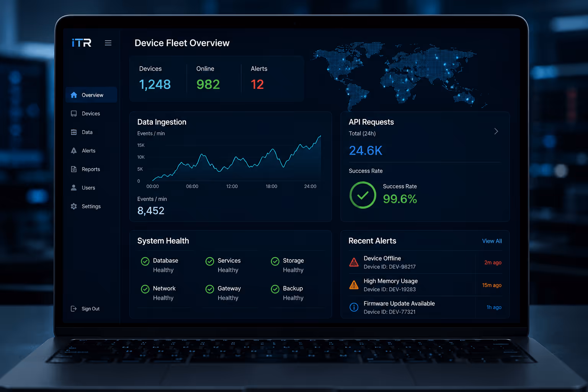Click the Users person icon

[x=74, y=188]
